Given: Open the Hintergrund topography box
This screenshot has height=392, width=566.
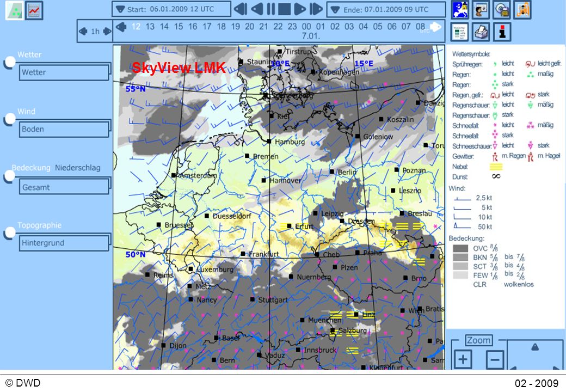Looking at the screenshot, I should [x=64, y=243].
